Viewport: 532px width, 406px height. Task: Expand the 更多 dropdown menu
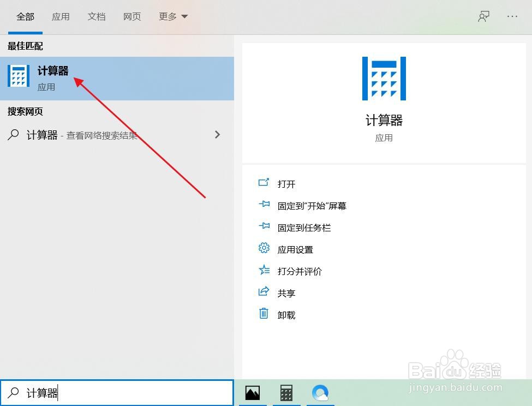tap(172, 16)
